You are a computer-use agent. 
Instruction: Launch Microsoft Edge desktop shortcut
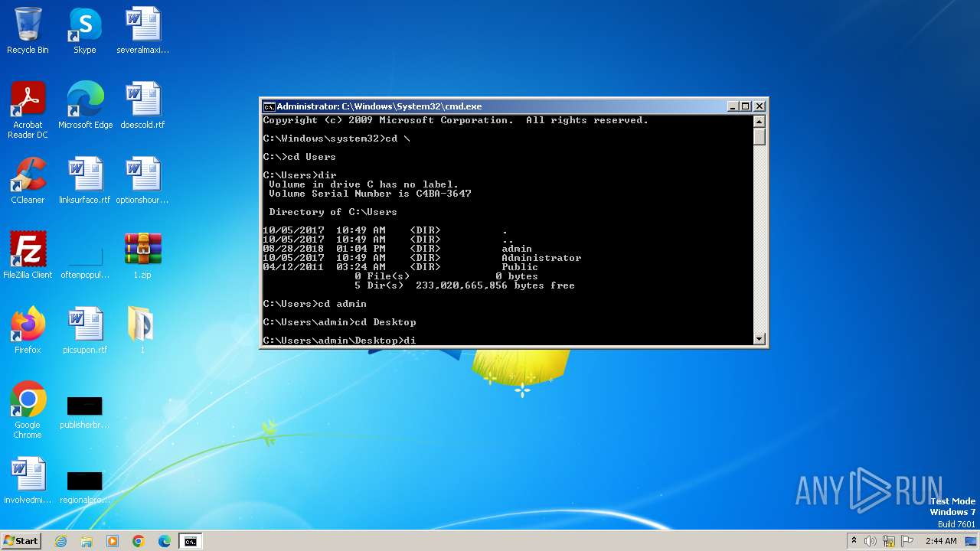tap(85, 106)
